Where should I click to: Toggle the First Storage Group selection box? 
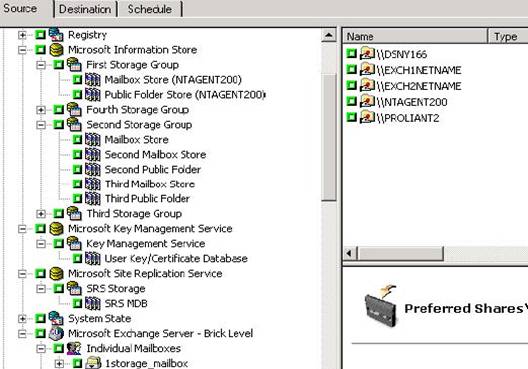tap(59, 64)
